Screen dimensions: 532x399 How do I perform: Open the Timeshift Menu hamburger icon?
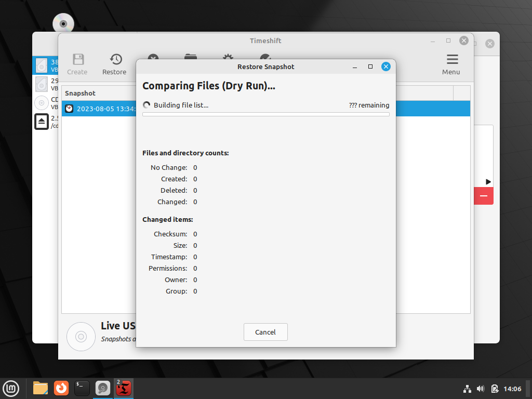pos(451,64)
